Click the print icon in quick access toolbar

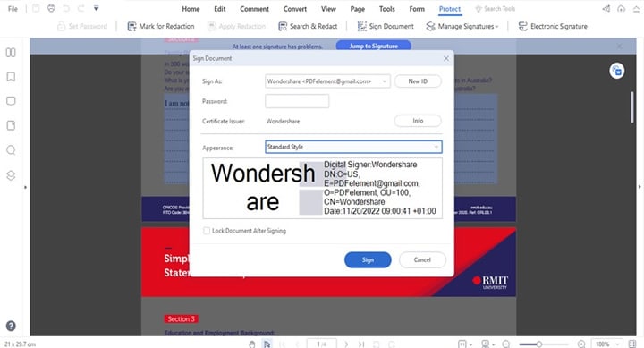[51, 8]
